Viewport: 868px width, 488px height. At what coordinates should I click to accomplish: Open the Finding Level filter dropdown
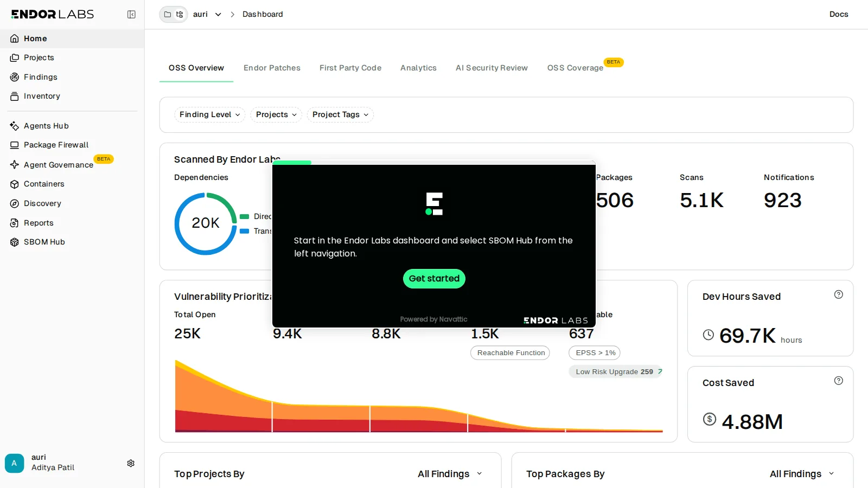(x=209, y=114)
